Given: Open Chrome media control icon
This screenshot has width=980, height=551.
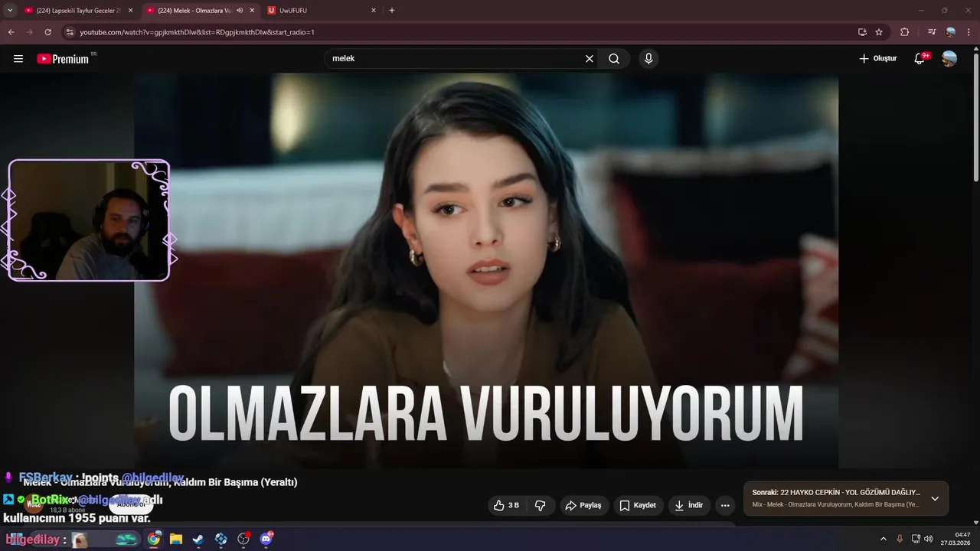Looking at the screenshot, I should click(932, 32).
